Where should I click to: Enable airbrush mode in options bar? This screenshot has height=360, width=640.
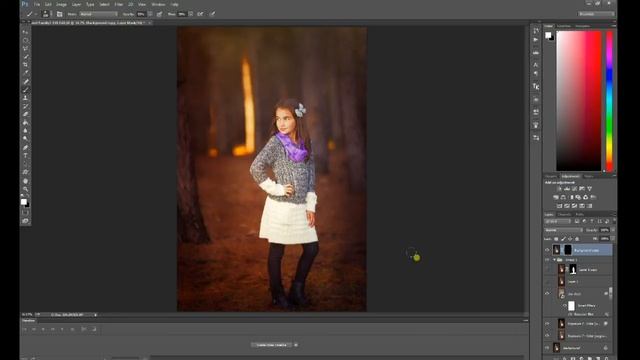click(200, 14)
